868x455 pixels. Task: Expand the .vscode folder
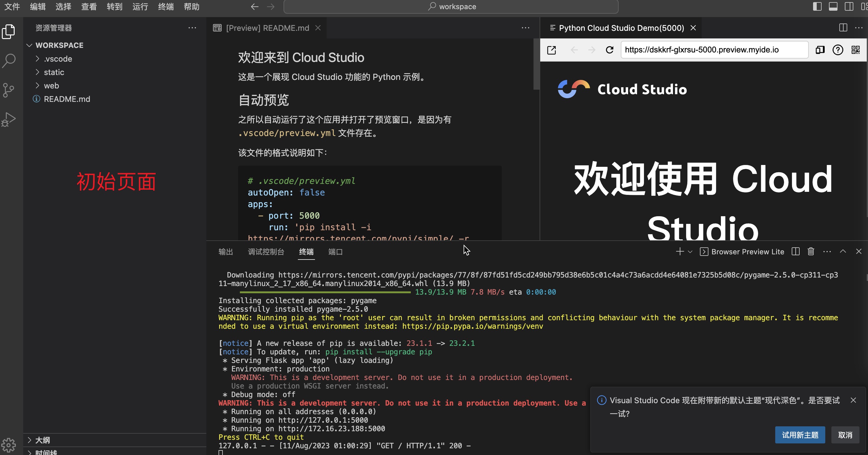point(58,59)
